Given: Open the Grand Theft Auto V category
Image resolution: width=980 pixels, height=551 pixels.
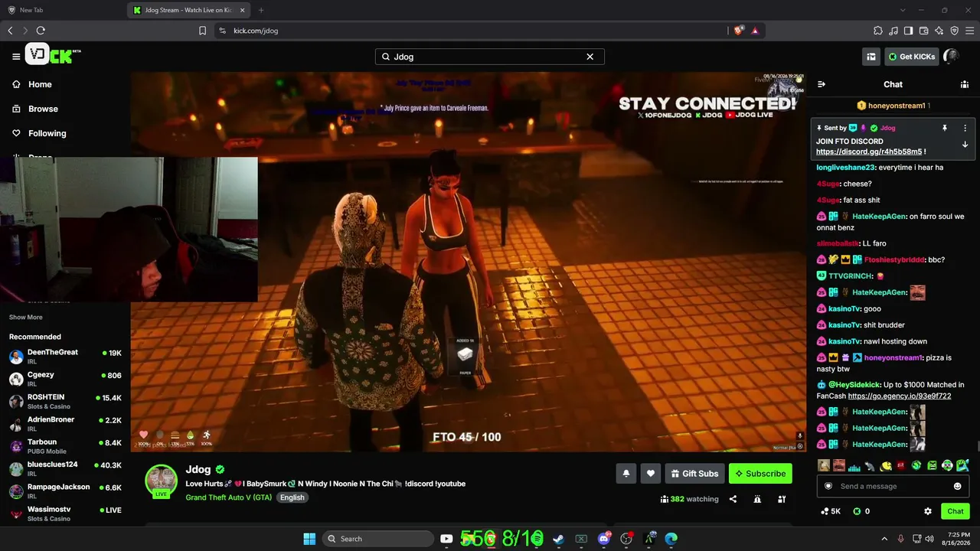Looking at the screenshot, I should pos(228,497).
